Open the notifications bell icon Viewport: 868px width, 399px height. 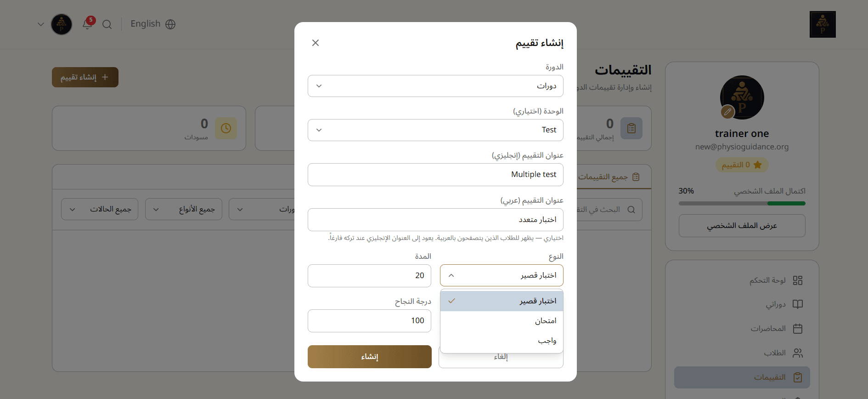point(87,24)
